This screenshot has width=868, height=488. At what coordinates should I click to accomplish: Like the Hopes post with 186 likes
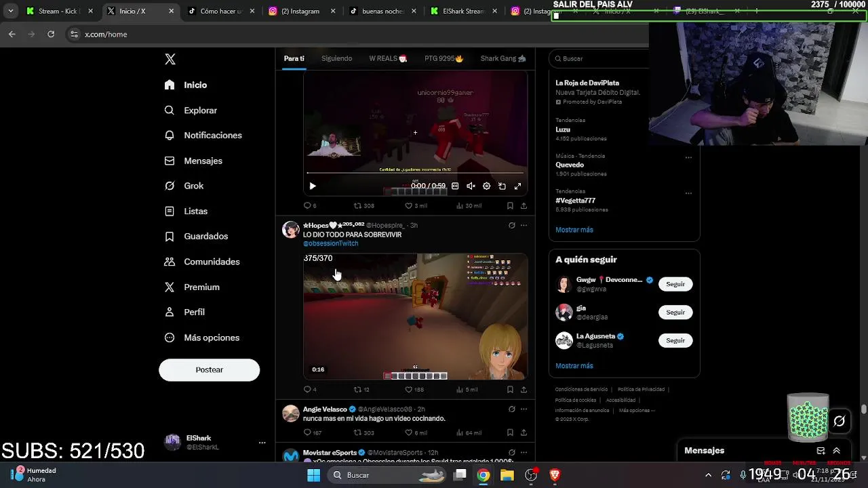pyautogui.click(x=414, y=390)
